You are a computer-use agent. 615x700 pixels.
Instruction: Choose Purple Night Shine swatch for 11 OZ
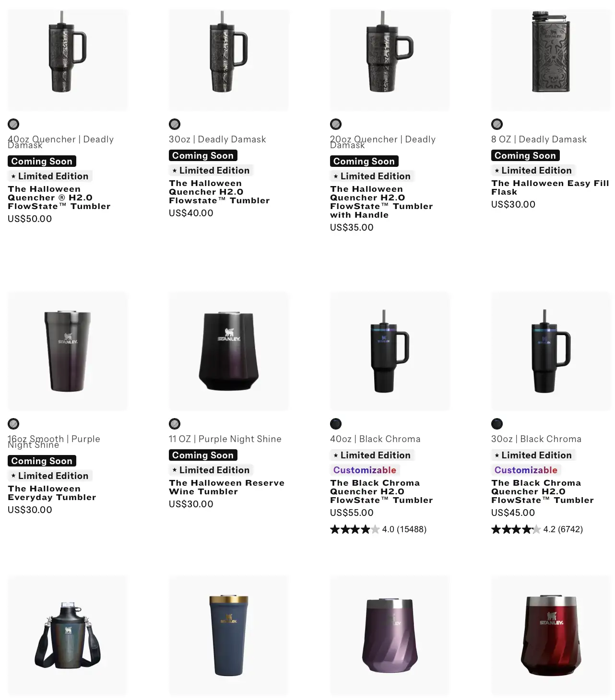175,424
